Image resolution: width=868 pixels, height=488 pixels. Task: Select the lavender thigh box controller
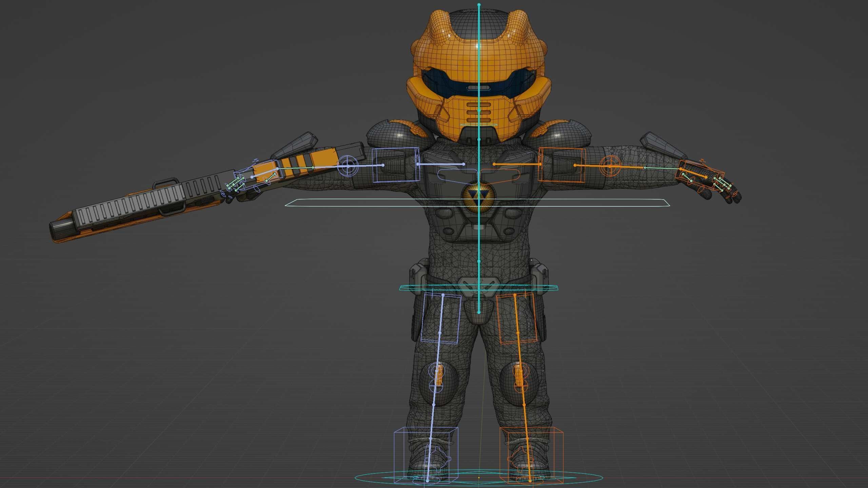[441, 318]
